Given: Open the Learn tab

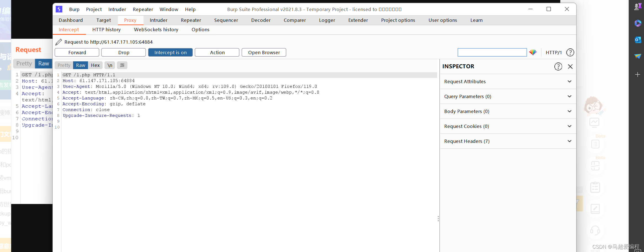Looking at the screenshot, I should tap(477, 20).
